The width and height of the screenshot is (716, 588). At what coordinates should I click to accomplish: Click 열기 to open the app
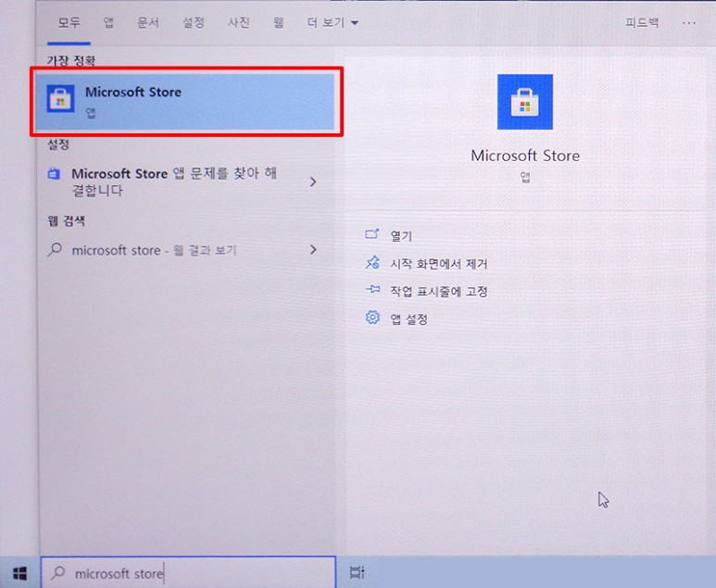tap(401, 235)
